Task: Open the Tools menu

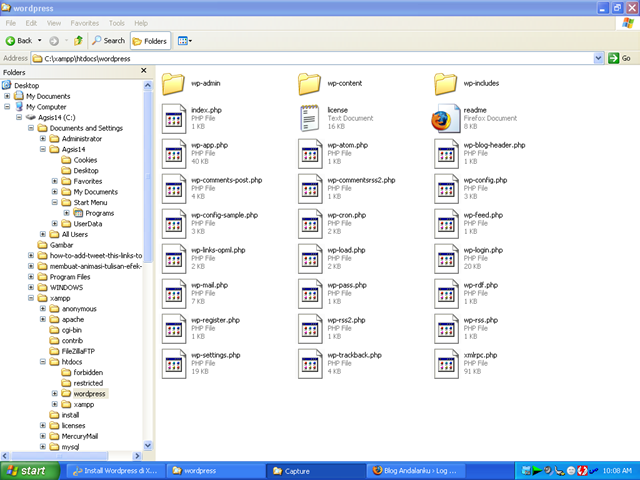Action: click(x=116, y=23)
